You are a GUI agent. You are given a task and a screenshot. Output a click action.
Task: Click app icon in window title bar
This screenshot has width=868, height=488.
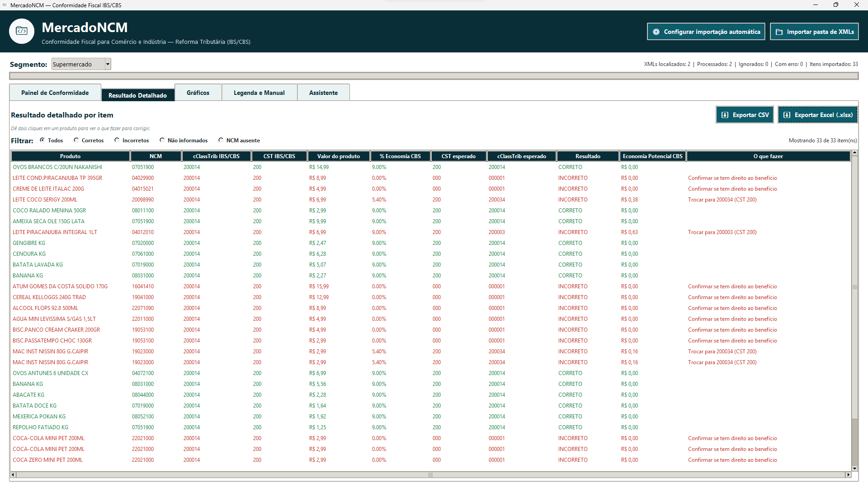tap(5, 5)
